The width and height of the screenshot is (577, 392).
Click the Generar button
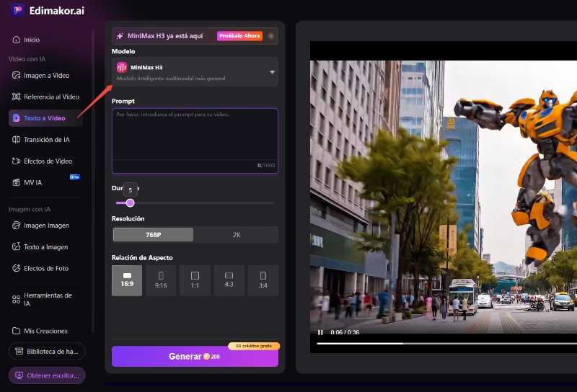click(x=195, y=356)
